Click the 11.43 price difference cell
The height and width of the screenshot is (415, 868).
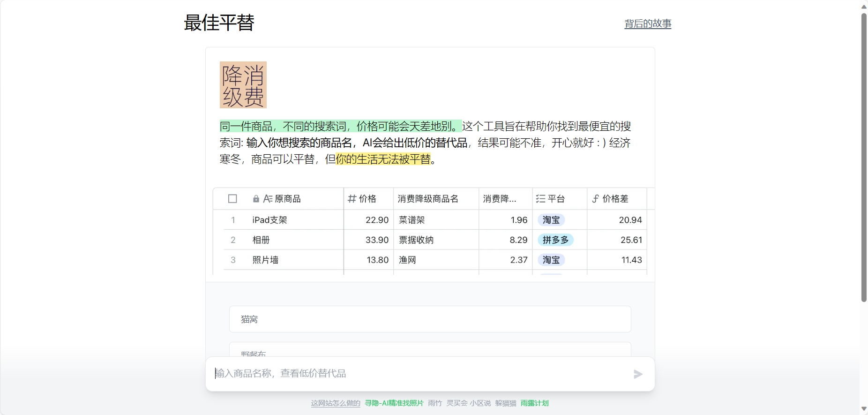point(617,260)
